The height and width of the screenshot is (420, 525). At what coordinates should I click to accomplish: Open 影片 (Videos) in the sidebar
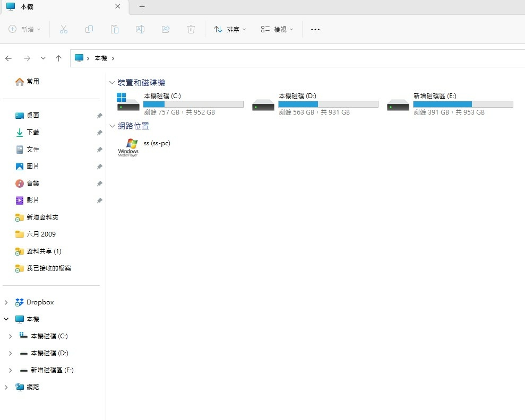(x=27, y=200)
